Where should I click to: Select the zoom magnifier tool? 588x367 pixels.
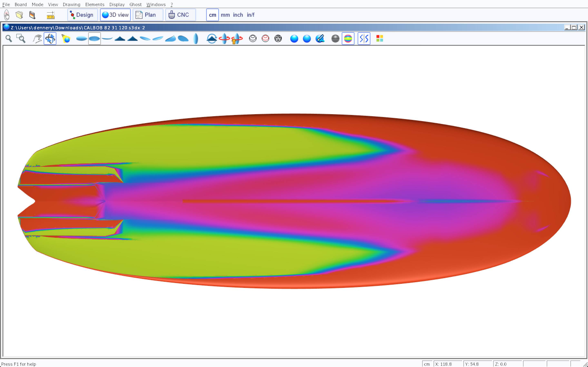(x=9, y=39)
